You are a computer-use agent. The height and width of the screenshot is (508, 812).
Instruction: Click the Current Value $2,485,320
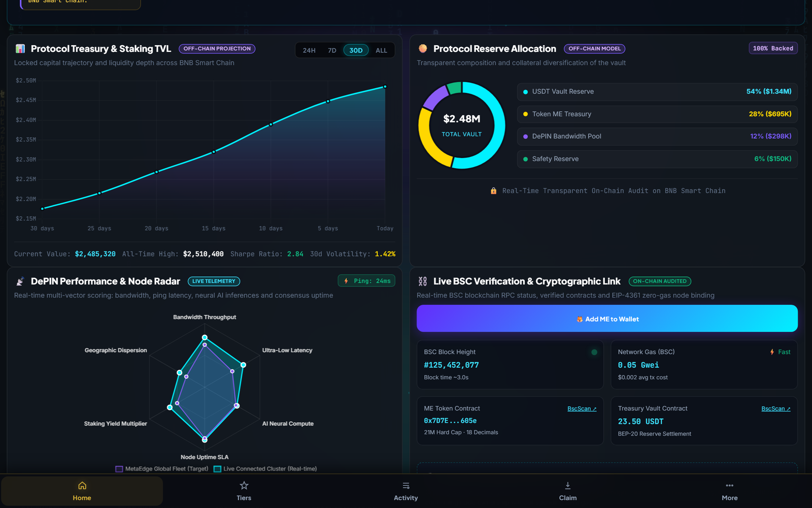tap(95, 254)
